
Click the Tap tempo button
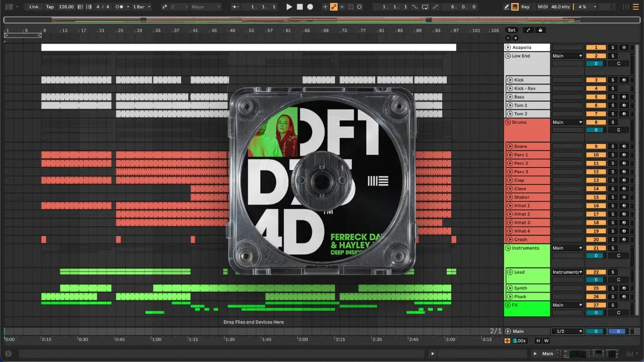[x=50, y=7]
